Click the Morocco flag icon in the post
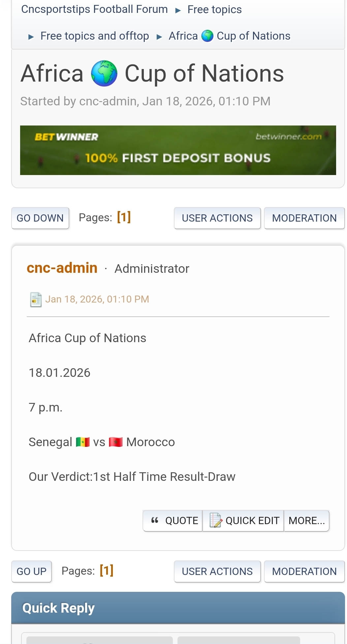The width and height of the screenshot is (347, 644). click(116, 442)
